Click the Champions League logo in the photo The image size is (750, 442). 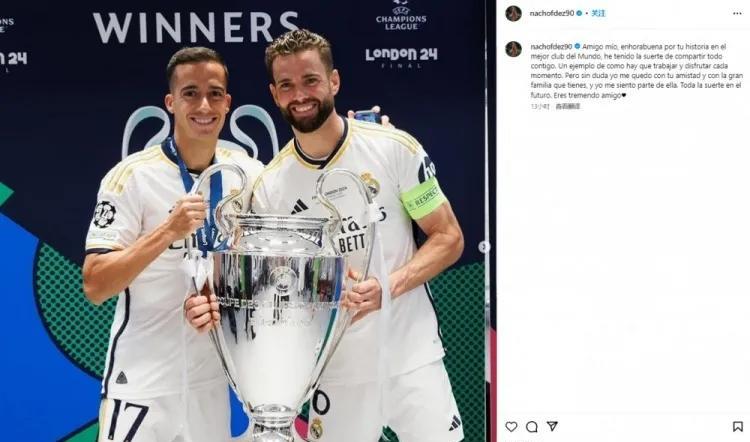(401, 16)
